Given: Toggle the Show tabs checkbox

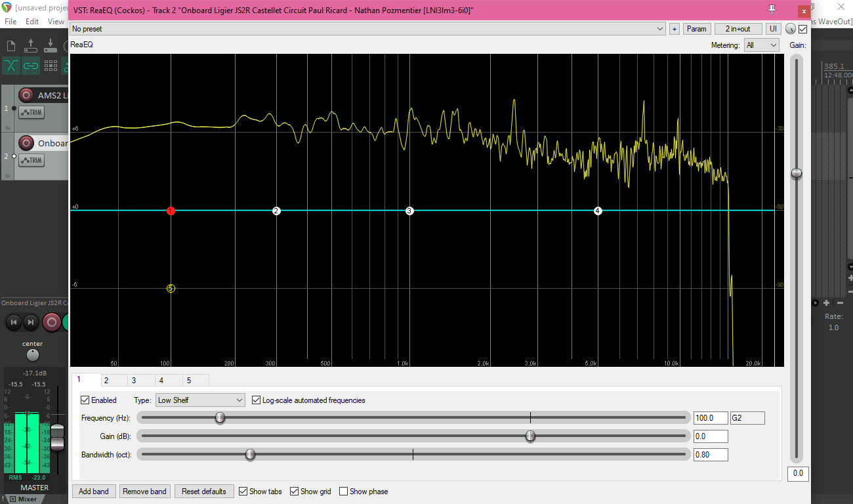Looking at the screenshot, I should tap(243, 492).
